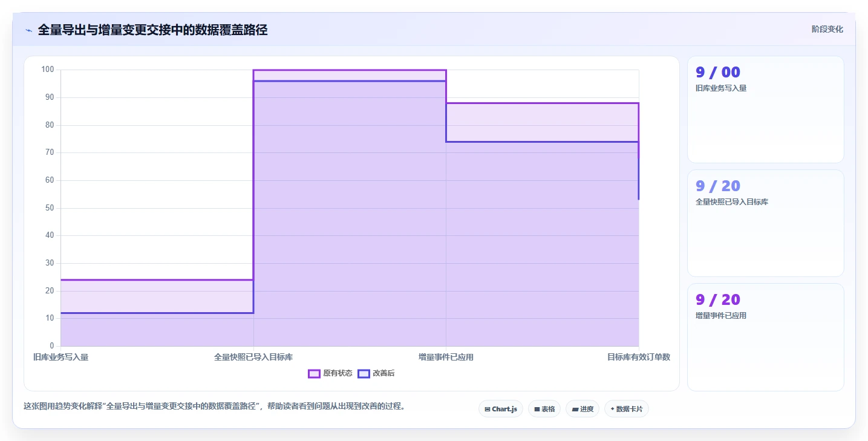
Task: Select the 表格 chip
Action: [544, 409]
